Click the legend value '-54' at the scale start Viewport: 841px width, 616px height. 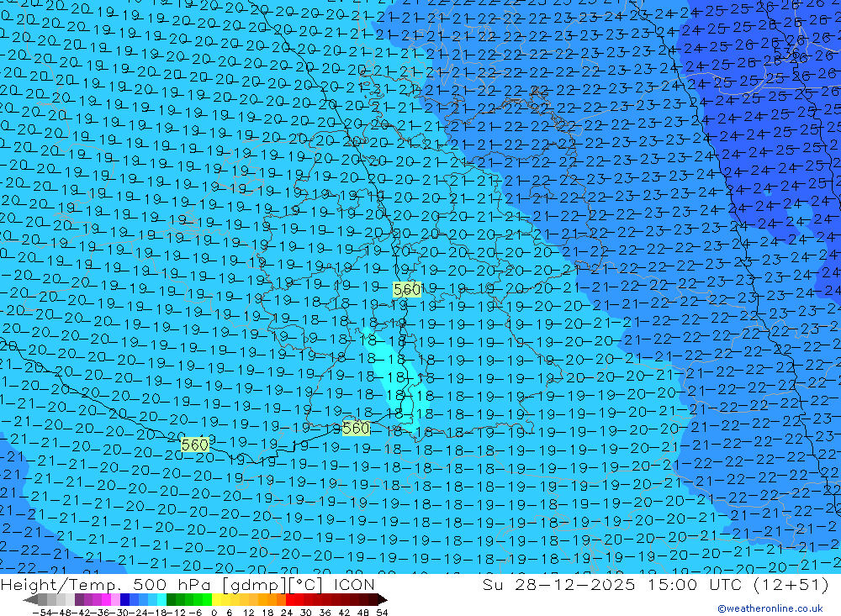pyautogui.click(x=42, y=613)
